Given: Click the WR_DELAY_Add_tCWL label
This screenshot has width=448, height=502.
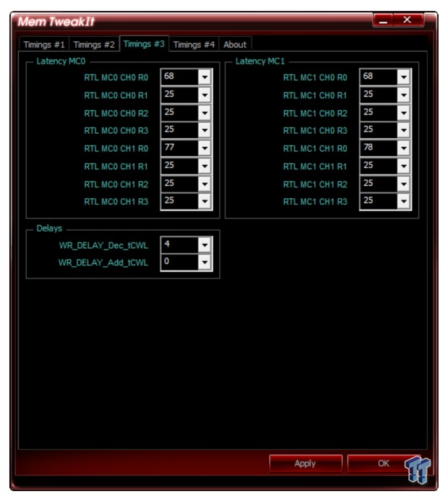Looking at the screenshot, I should [103, 263].
